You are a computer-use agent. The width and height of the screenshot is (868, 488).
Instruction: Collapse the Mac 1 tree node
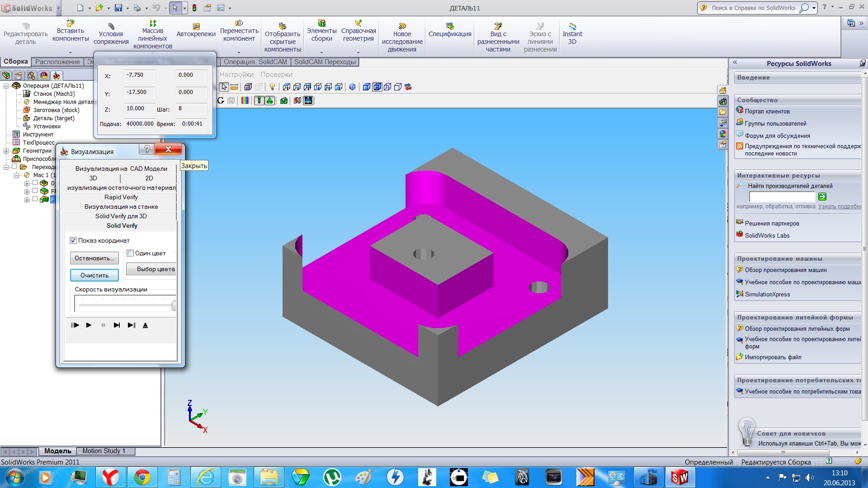coord(16,175)
